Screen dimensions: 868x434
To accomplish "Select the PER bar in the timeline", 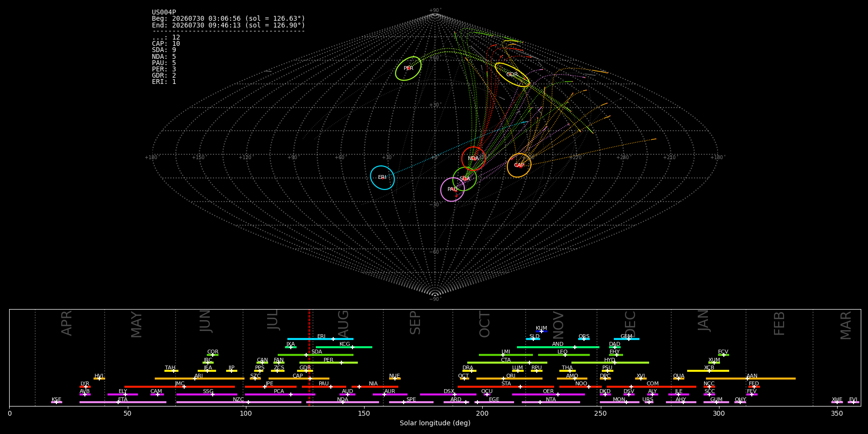I will (x=328, y=363).
